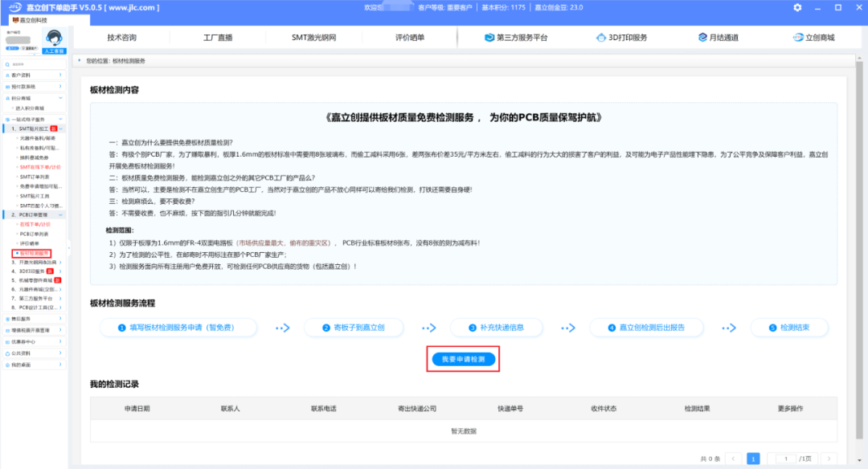Click the 3D打印服务 icon in the top navigation

(x=600, y=38)
